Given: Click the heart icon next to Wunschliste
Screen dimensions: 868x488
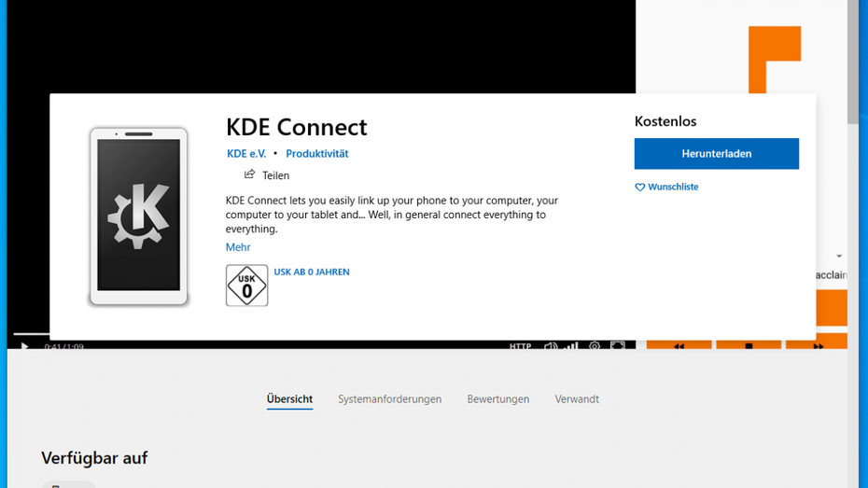Looking at the screenshot, I should [640, 188].
